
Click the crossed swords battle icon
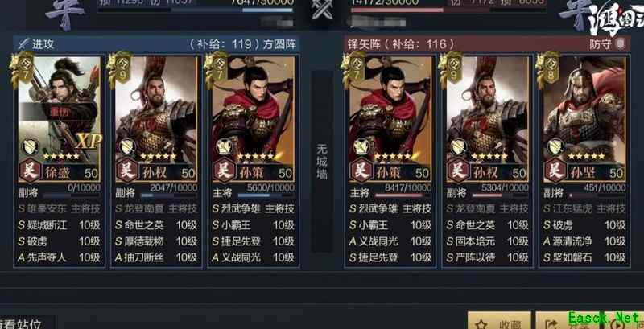pyautogui.click(x=321, y=10)
